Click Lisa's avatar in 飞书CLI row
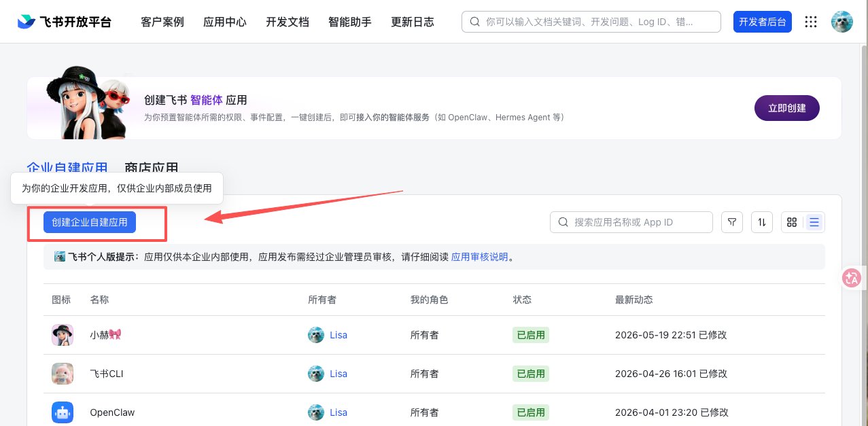The width and height of the screenshot is (868, 426). pos(316,374)
